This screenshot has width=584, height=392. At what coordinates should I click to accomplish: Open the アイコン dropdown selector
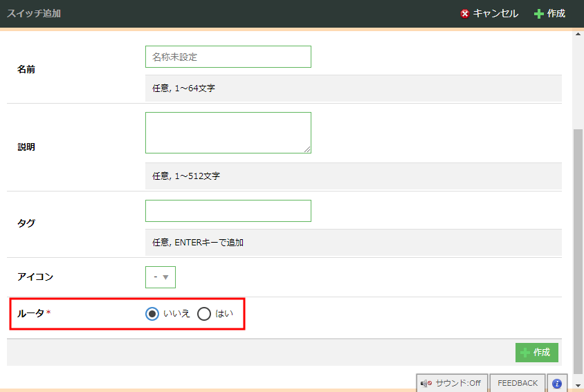click(x=161, y=277)
